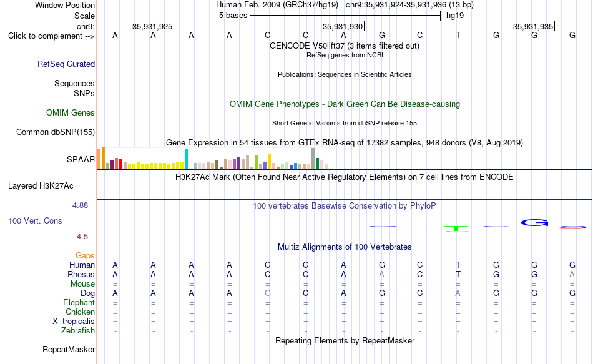Click the tall cyan GTEx expression bar

(x=186, y=159)
